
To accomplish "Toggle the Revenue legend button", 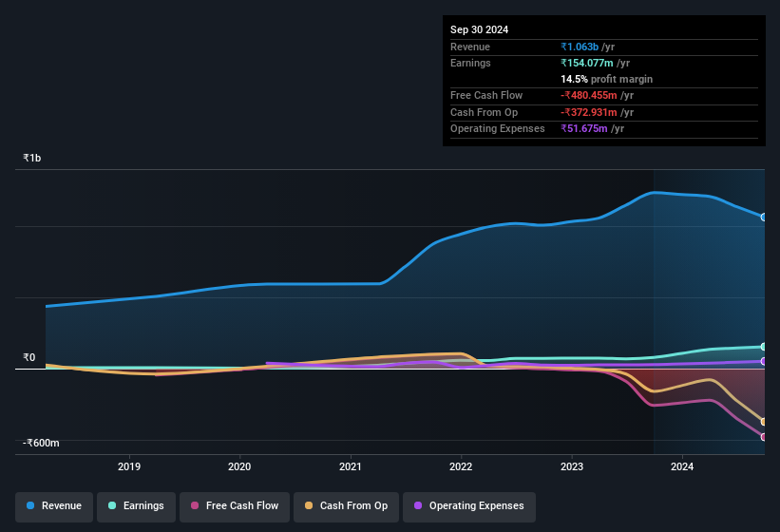I will tap(54, 506).
